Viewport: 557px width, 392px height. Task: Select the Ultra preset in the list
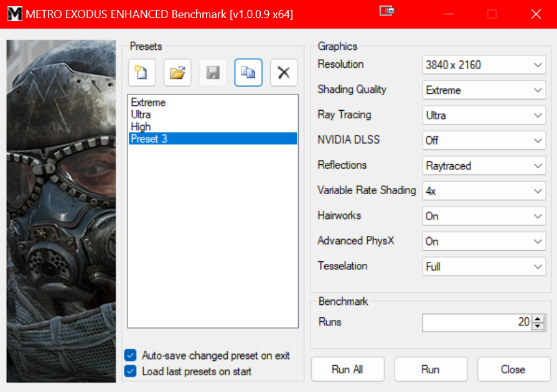click(x=213, y=114)
